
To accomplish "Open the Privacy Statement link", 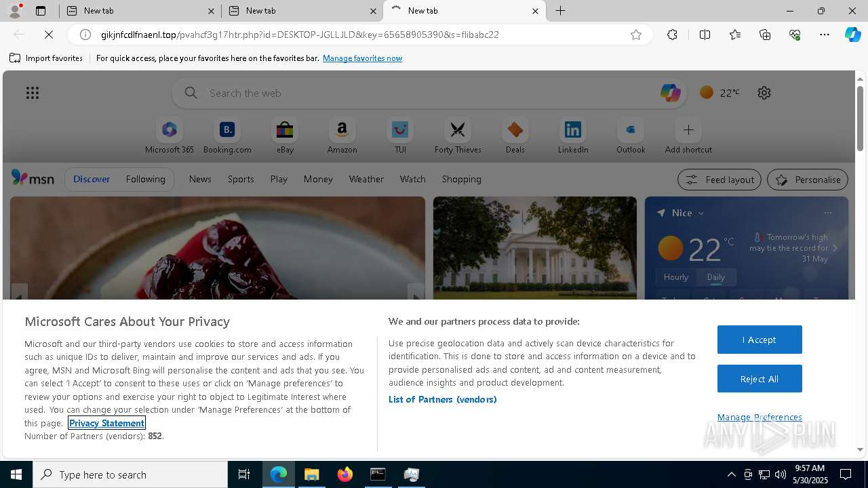I will [106, 423].
